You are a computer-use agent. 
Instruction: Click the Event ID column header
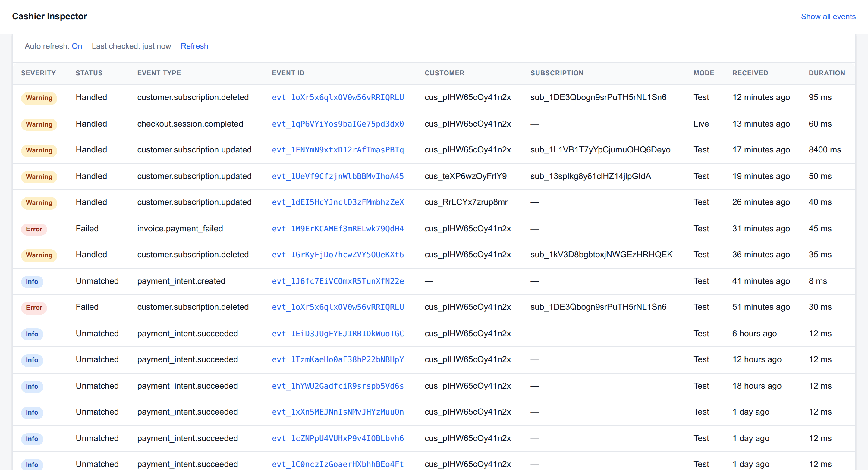[x=288, y=73]
